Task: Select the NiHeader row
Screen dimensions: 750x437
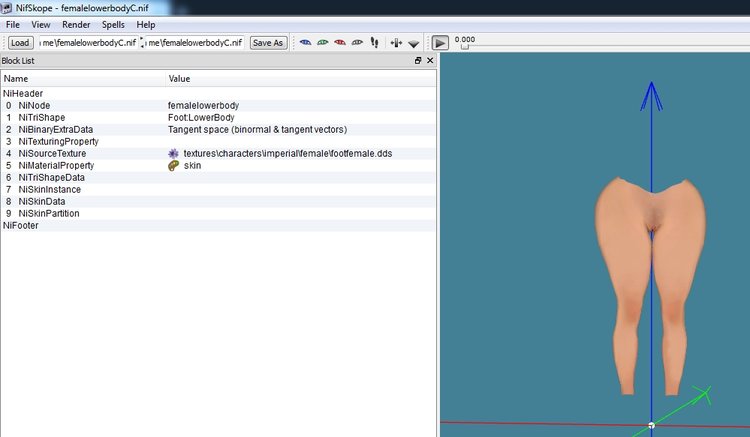Action: [218, 93]
